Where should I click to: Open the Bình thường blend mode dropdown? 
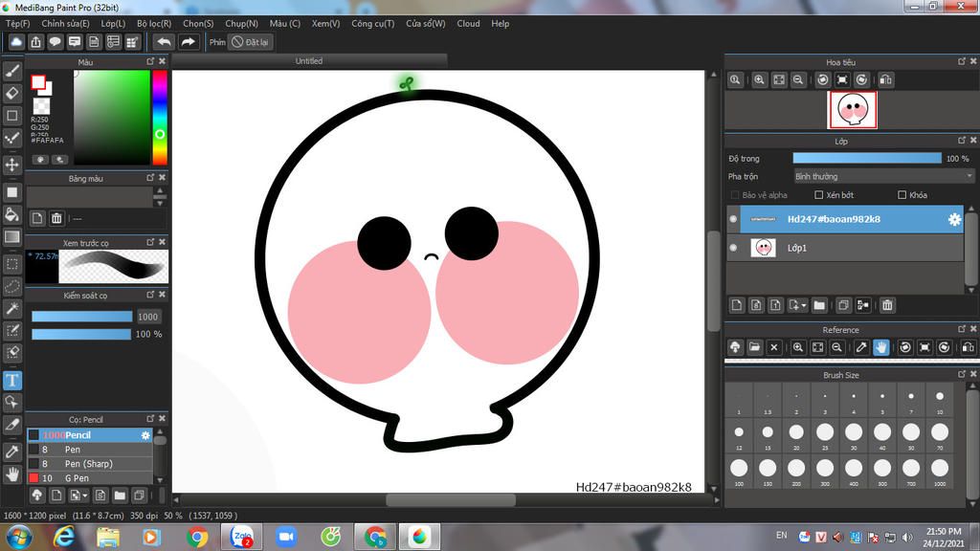pos(883,177)
